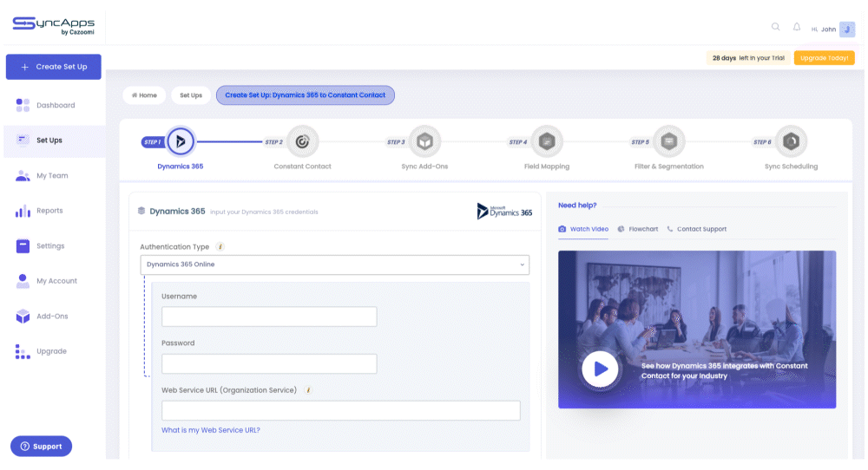Open John's user avatar
This screenshot has height=470, width=868.
click(x=847, y=29)
